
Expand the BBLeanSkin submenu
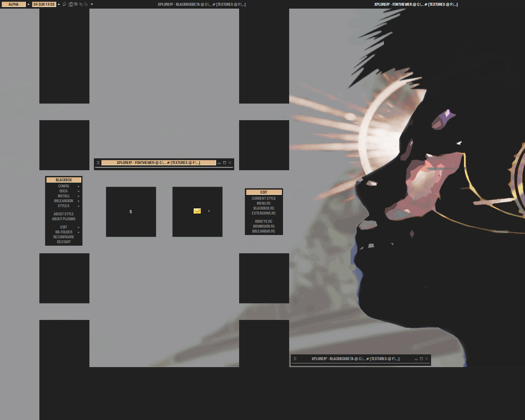tap(64, 201)
